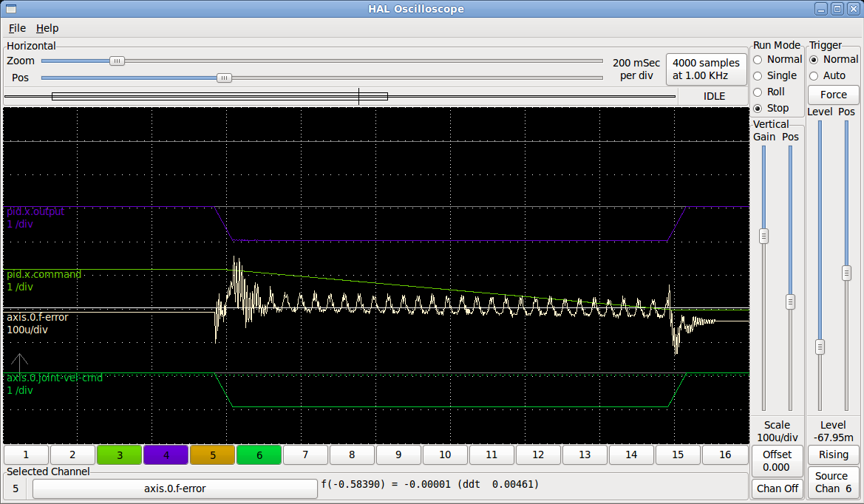Click the 4000 samples at 1.00 KHz button
This screenshot has width=864, height=504.
point(706,69)
